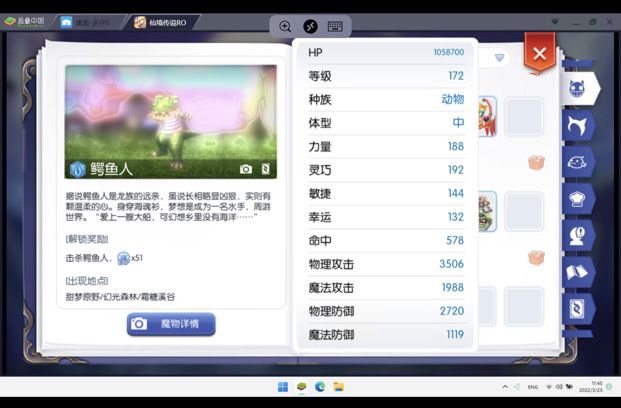Screen dimensions: 621x408
Task: Expand the filter dropdown arrow
Action: [499, 58]
